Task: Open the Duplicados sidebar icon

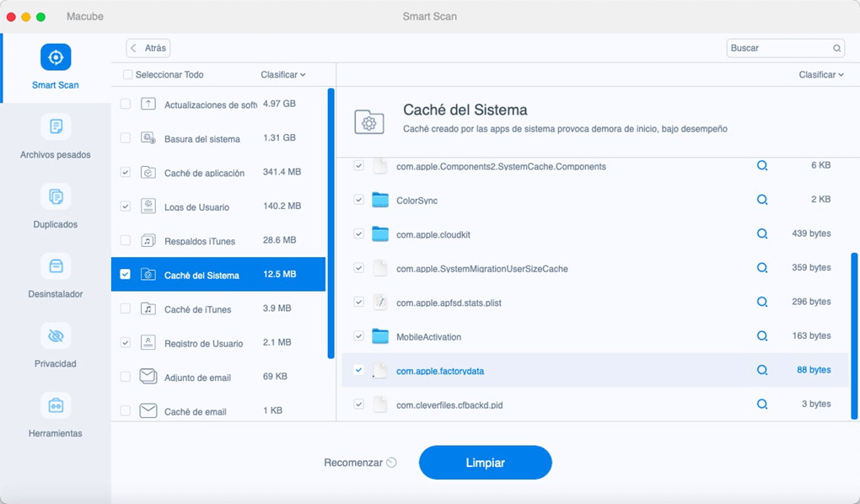Action: click(56, 196)
